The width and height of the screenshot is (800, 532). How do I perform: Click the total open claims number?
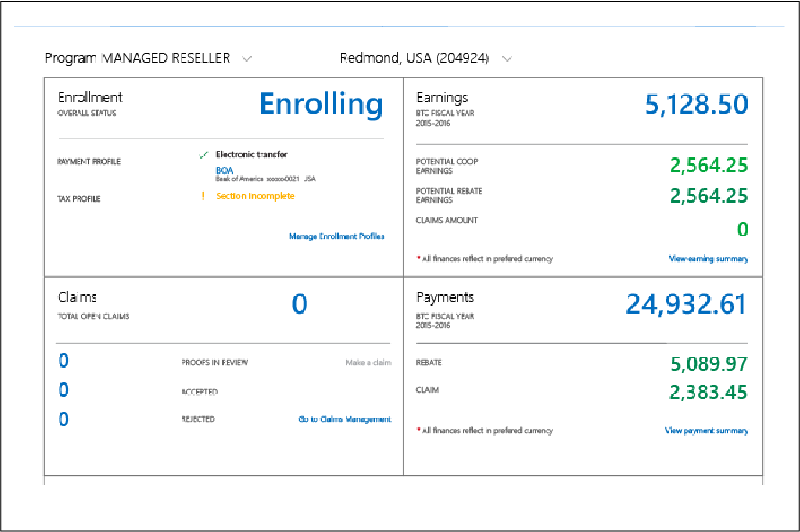[299, 304]
